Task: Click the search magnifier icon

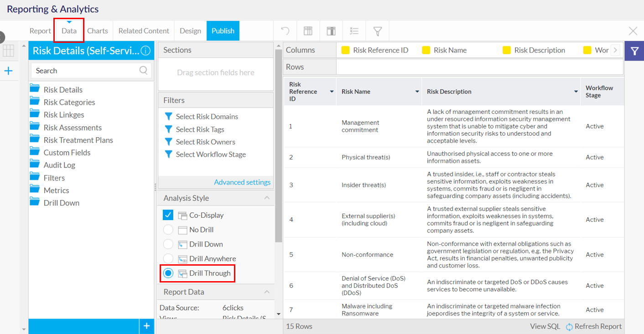Action: (x=143, y=70)
